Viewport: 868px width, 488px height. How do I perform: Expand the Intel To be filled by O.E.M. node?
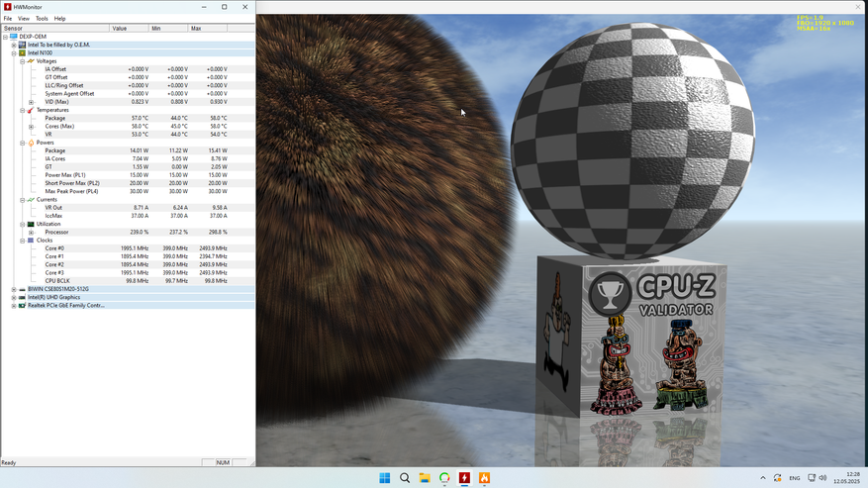(14, 45)
